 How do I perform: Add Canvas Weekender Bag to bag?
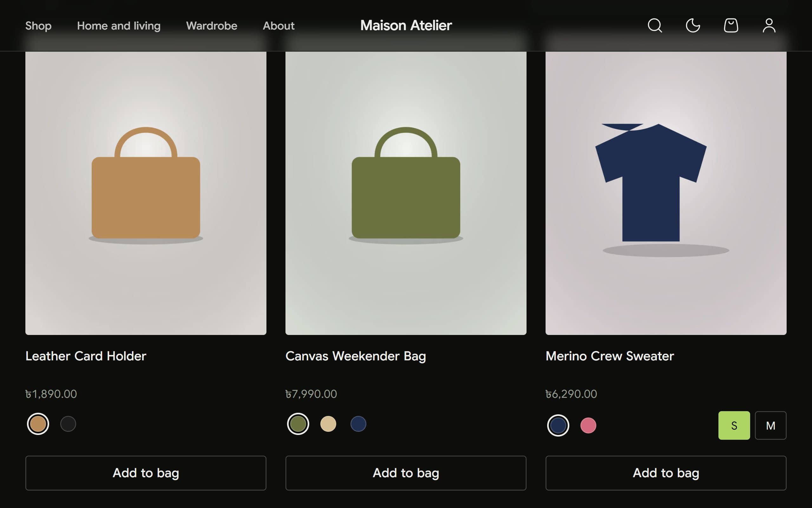(x=406, y=473)
